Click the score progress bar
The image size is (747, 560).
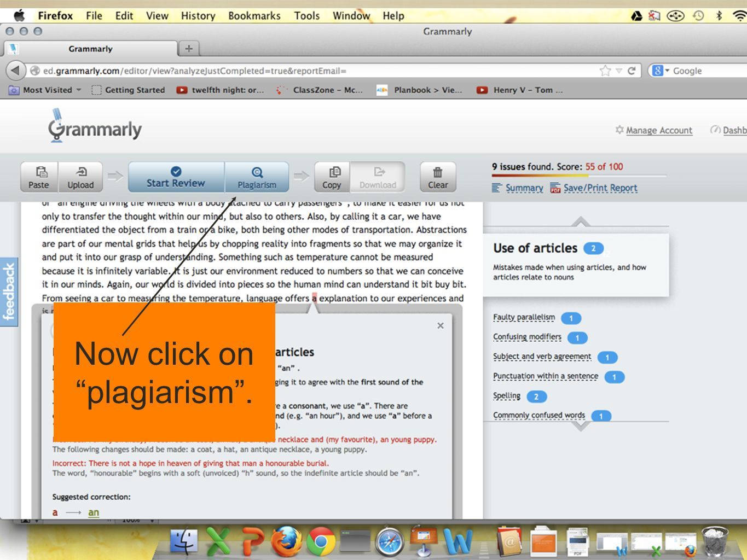pyautogui.click(x=579, y=176)
